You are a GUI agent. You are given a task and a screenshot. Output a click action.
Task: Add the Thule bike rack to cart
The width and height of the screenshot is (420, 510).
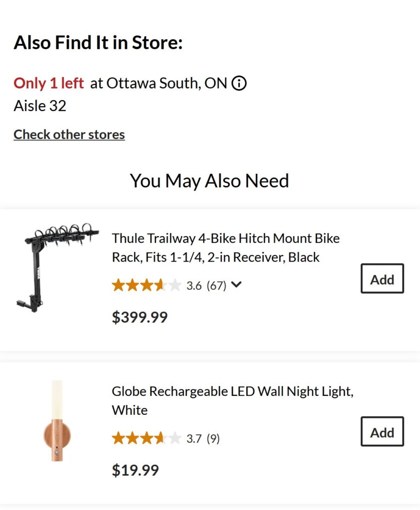tap(382, 279)
